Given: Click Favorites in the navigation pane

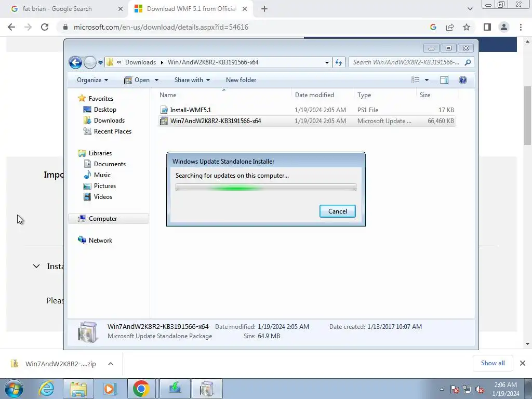Looking at the screenshot, I should pyautogui.click(x=101, y=98).
